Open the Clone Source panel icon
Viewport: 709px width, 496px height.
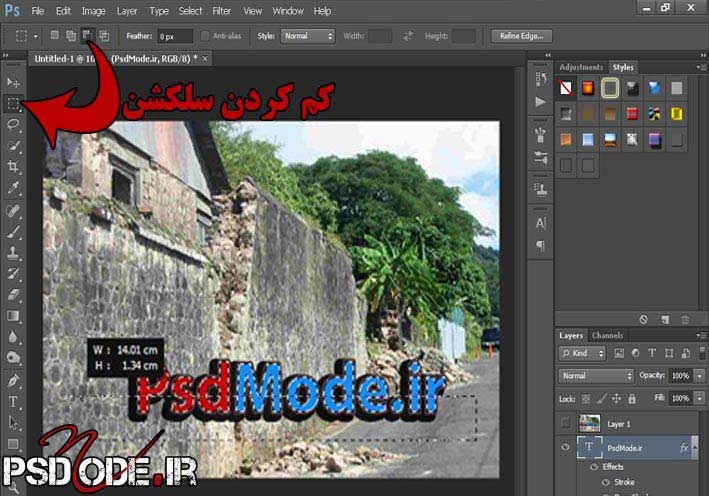click(541, 189)
